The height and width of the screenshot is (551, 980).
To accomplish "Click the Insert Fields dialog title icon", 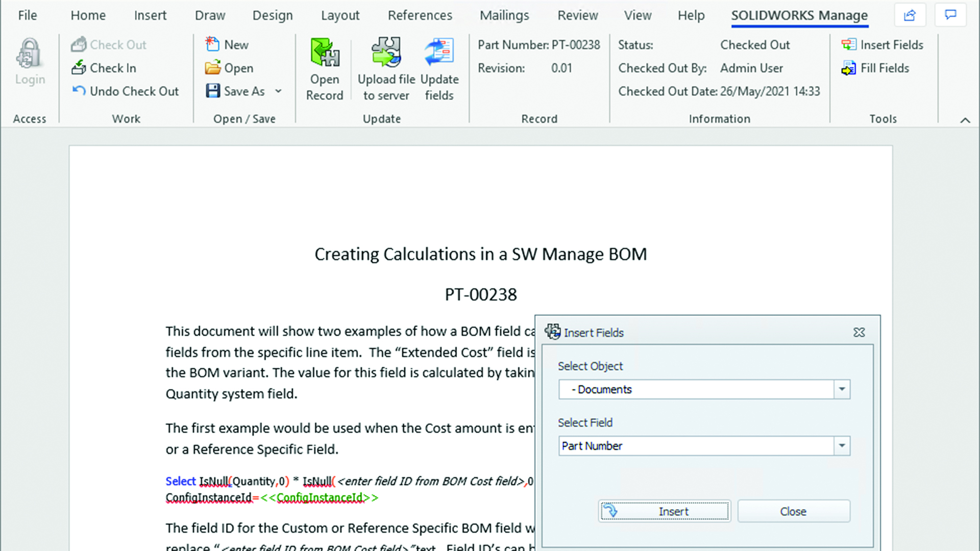I will tap(552, 332).
